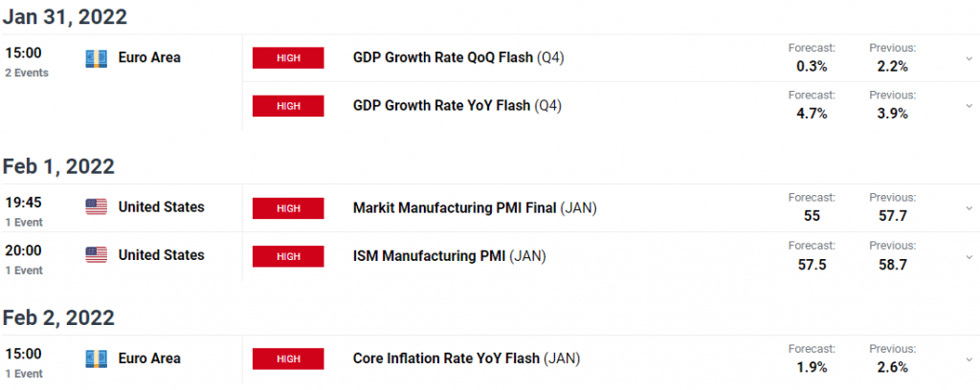Expand GDP Growth Rate QoQ Flash details chevron
The image size is (980, 390).
(x=969, y=58)
